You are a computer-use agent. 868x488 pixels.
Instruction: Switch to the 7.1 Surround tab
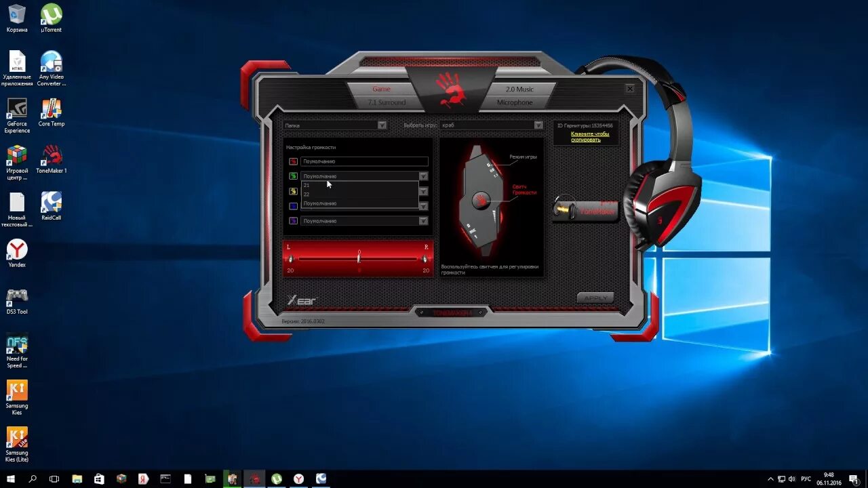[x=387, y=102]
